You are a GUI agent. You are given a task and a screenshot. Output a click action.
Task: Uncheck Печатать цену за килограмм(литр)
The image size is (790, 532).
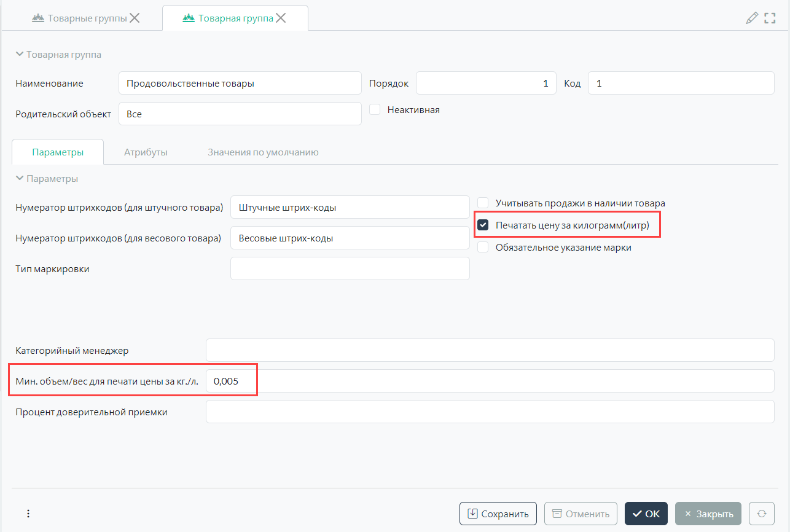483,225
